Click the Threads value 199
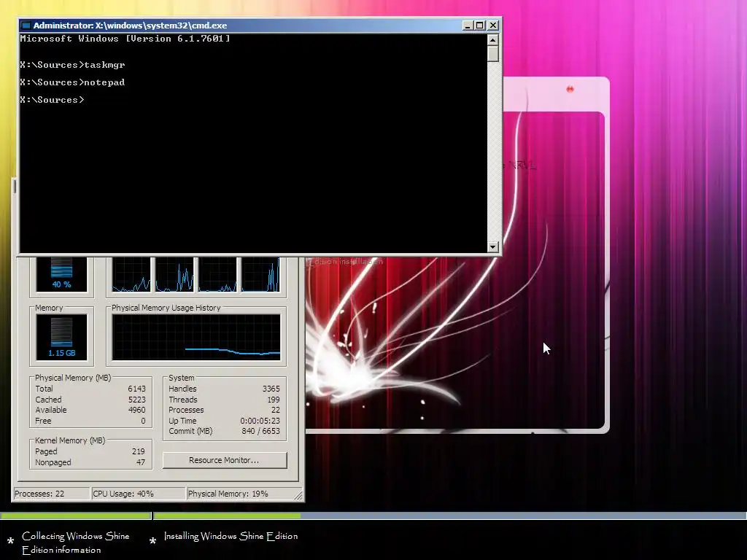This screenshot has width=747, height=560. (x=274, y=400)
